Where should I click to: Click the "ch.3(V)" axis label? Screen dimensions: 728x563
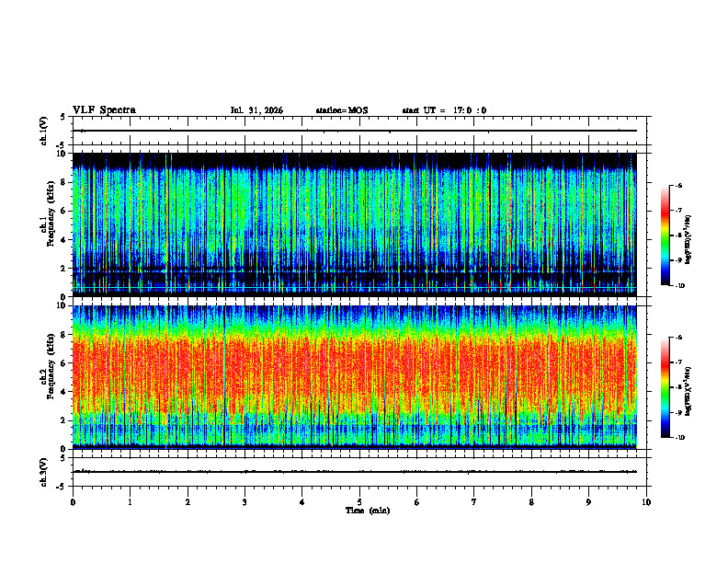pyautogui.click(x=43, y=472)
